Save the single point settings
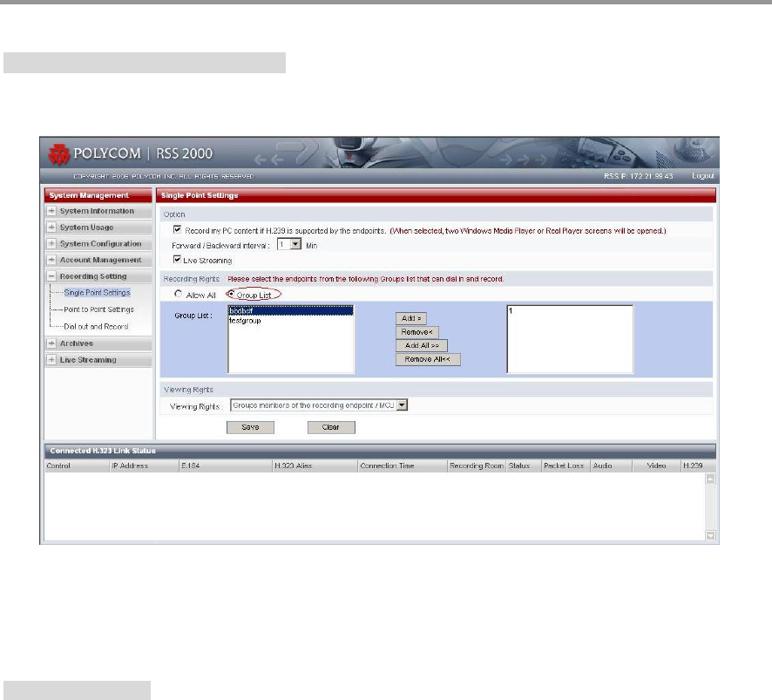This screenshot has width=772, height=700. [250, 427]
